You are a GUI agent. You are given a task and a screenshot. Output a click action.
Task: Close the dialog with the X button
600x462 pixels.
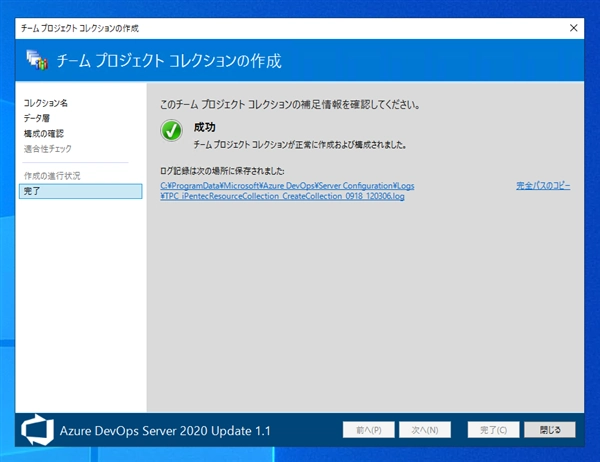pos(573,28)
